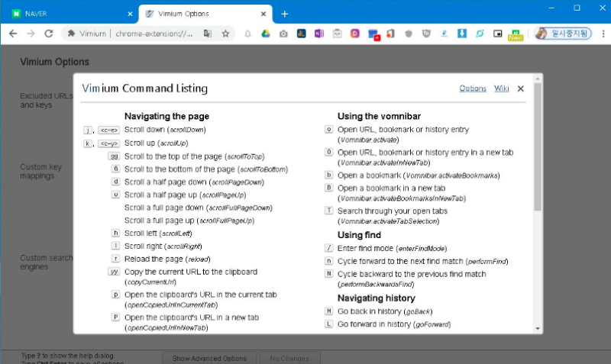Viewport: 611px width, 364px height.
Task: Open the Wiki link in dialog header
Action: click(502, 89)
